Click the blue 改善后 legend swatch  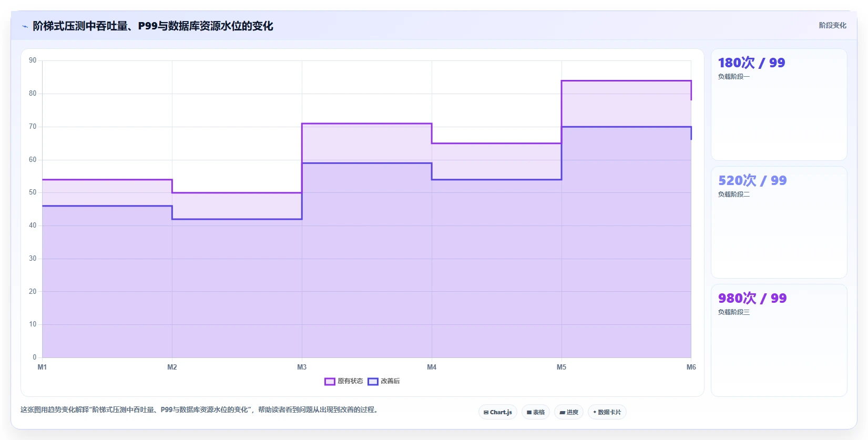click(x=373, y=382)
